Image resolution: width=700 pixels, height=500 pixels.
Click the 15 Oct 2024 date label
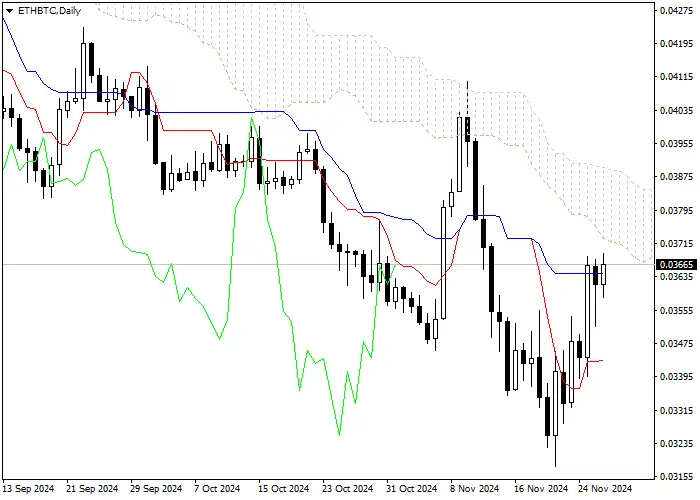[x=284, y=489]
